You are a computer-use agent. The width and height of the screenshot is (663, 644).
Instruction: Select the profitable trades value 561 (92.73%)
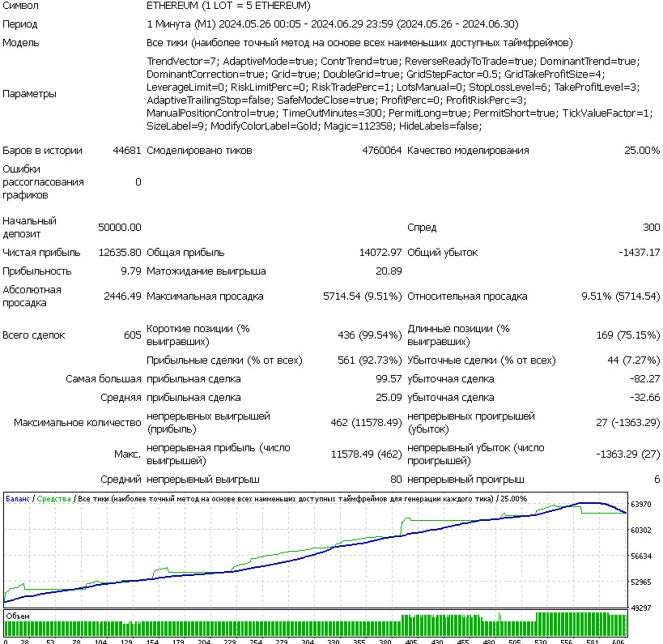pyautogui.click(x=369, y=360)
